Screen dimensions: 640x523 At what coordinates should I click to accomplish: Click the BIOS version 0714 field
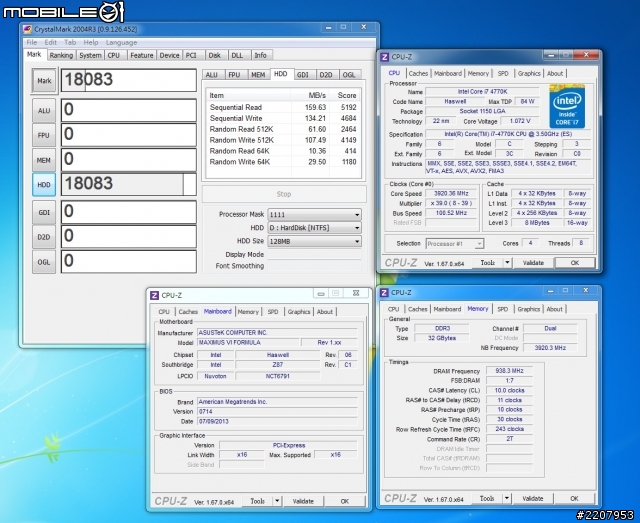coord(278,412)
